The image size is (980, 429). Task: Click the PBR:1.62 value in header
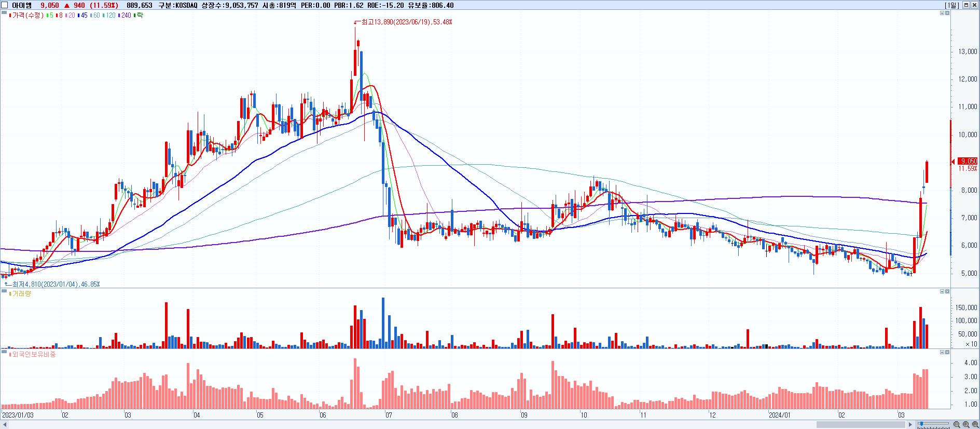[x=349, y=5]
